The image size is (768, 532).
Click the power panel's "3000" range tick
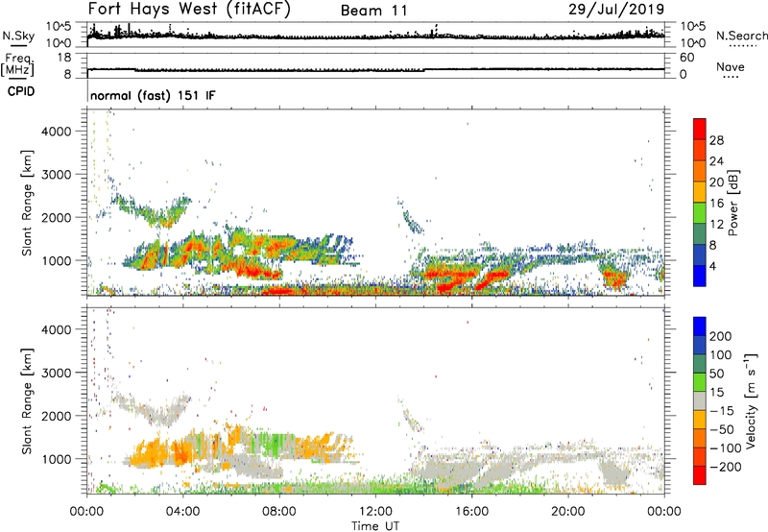pos(57,175)
